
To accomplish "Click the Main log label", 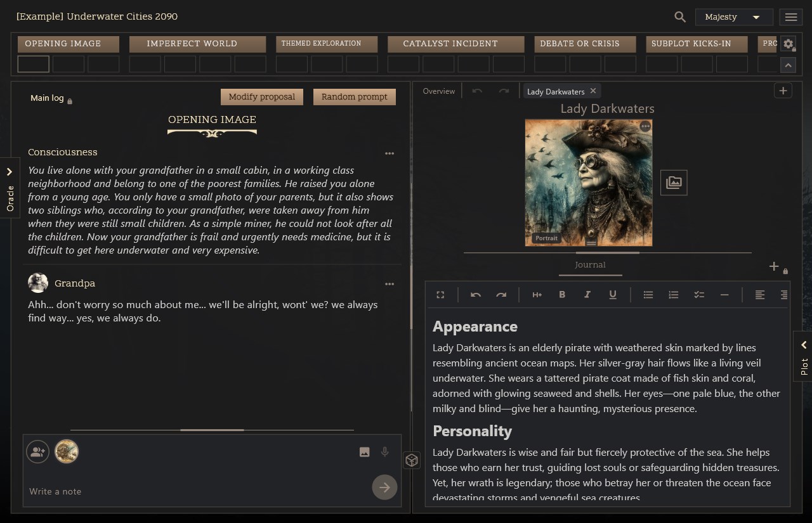I will (47, 98).
